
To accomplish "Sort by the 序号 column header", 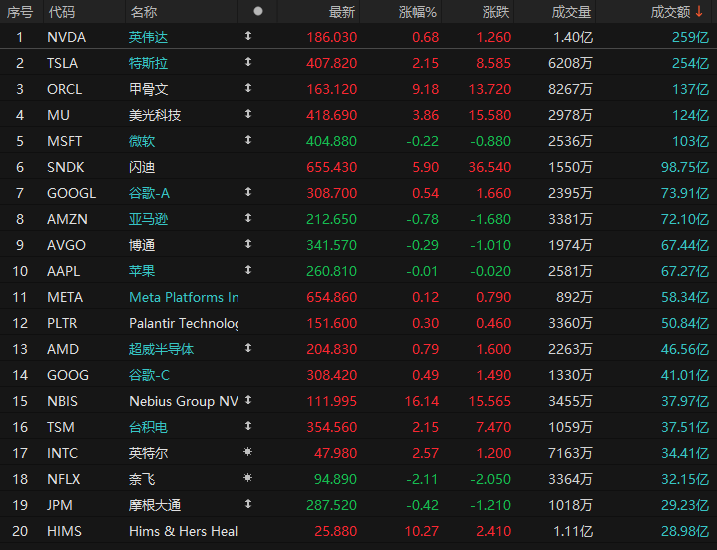I will [x=20, y=12].
